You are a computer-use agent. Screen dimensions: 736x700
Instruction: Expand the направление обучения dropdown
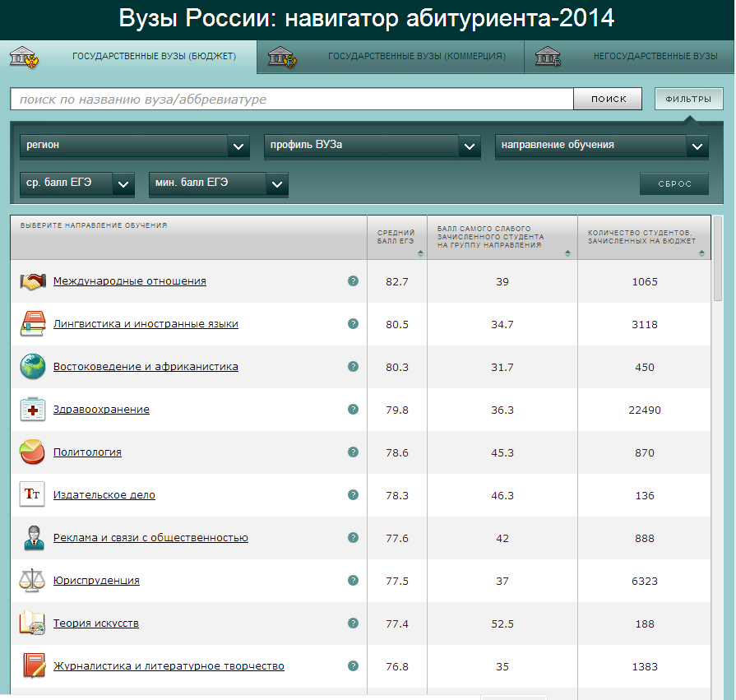(602, 146)
